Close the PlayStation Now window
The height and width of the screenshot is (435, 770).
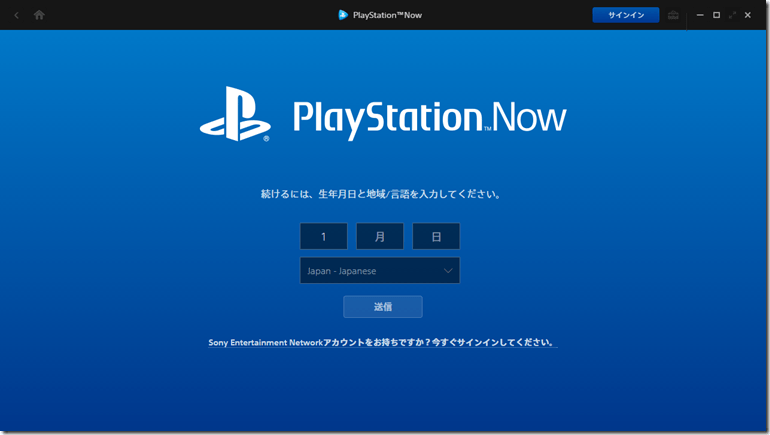point(747,15)
